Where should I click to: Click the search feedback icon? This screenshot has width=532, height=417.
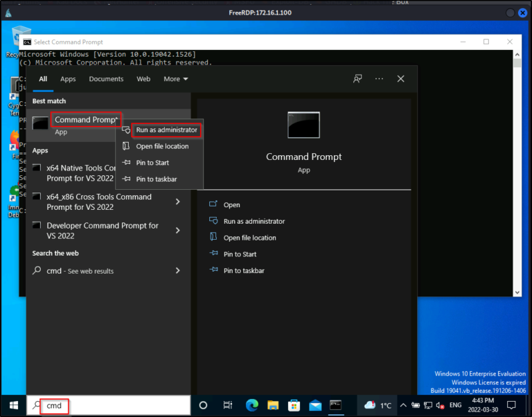coord(357,79)
